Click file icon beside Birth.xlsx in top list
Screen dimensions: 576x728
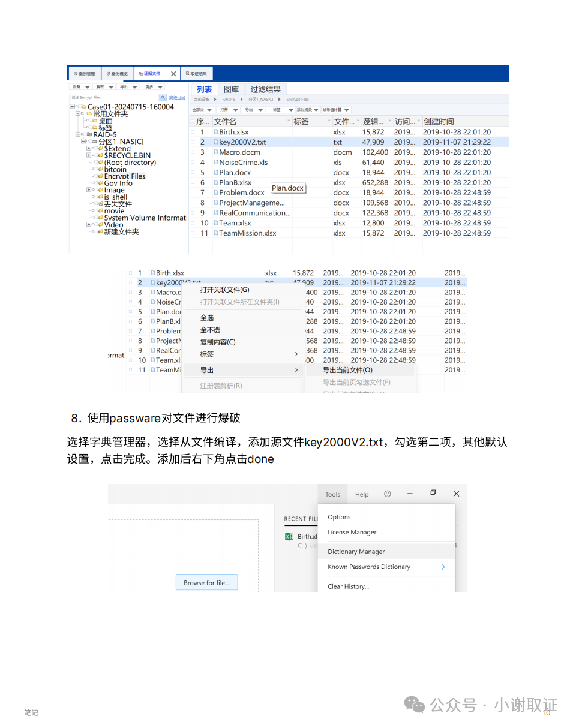tap(216, 132)
